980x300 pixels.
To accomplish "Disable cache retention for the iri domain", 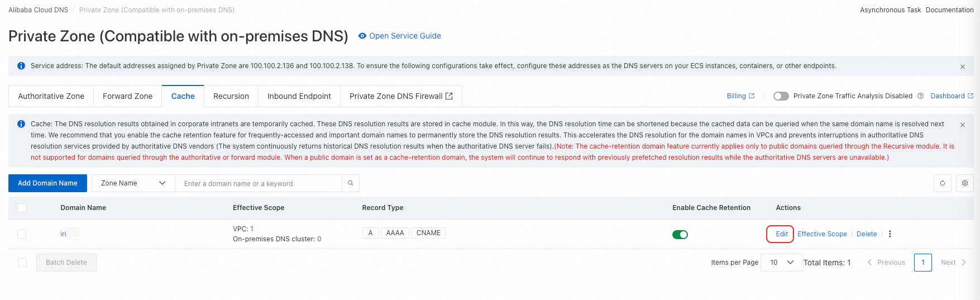I will click(680, 235).
